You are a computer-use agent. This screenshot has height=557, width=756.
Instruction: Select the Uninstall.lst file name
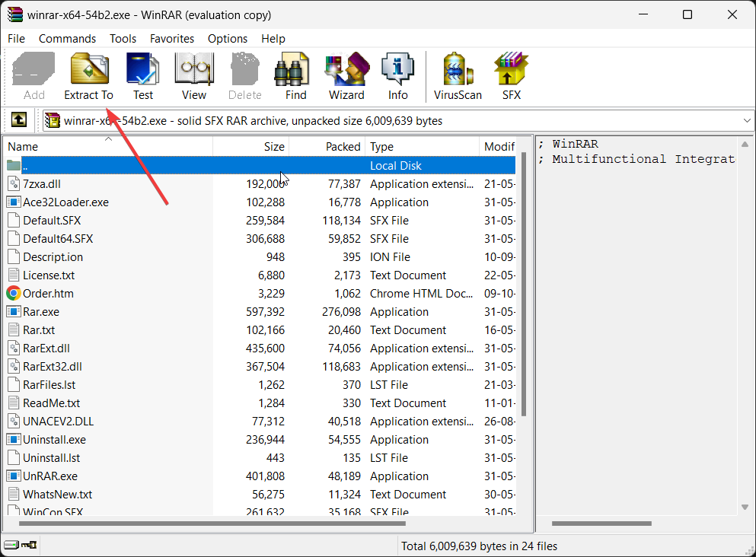point(52,458)
